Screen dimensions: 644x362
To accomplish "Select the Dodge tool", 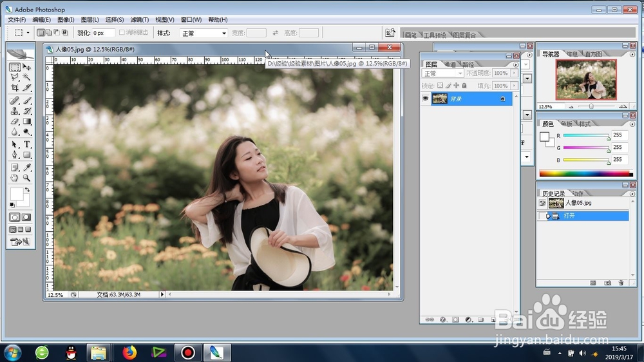I will point(26,132).
